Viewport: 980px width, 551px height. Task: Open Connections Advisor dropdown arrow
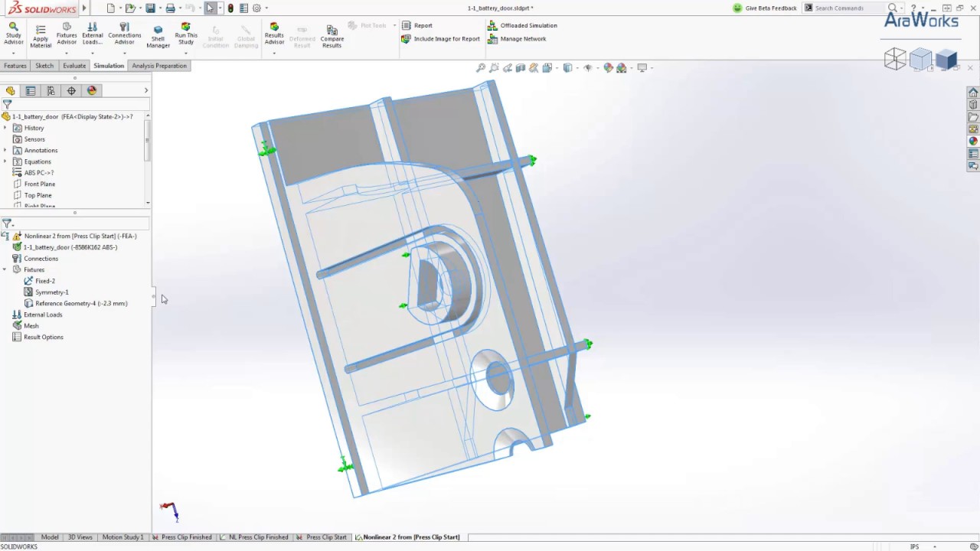click(x=124, y=54)
